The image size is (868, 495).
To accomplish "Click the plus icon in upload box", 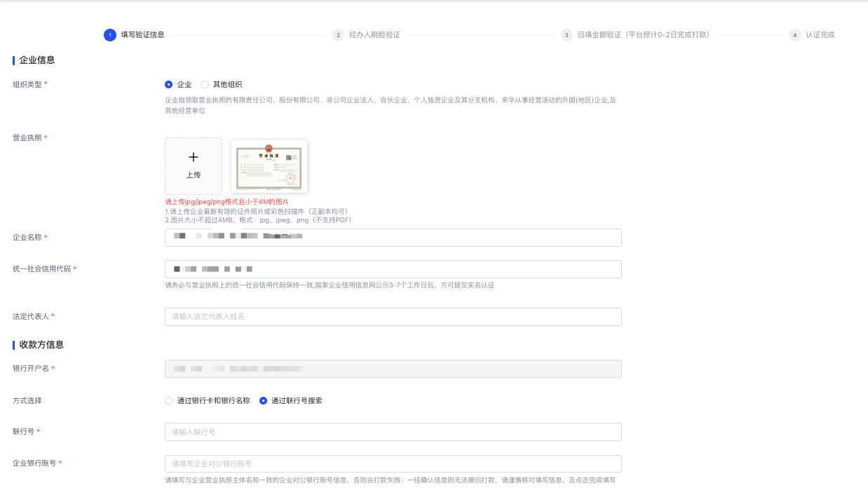I will 194,157.
